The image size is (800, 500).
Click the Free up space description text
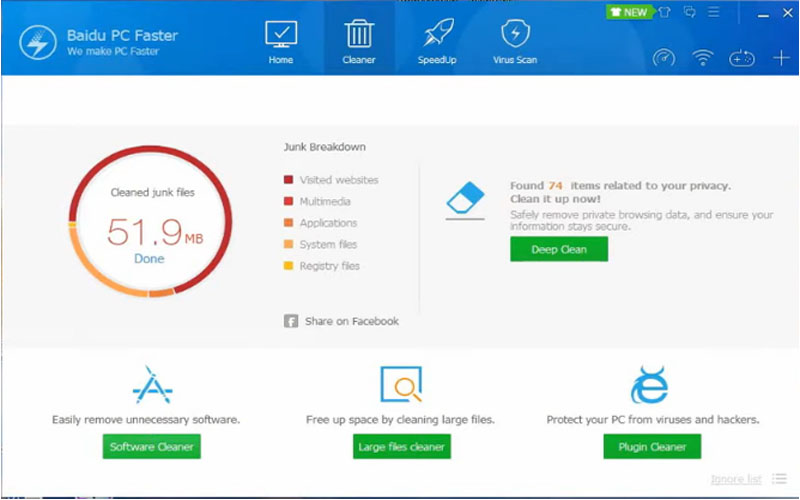pyautogui.click(x=401, y=419)
